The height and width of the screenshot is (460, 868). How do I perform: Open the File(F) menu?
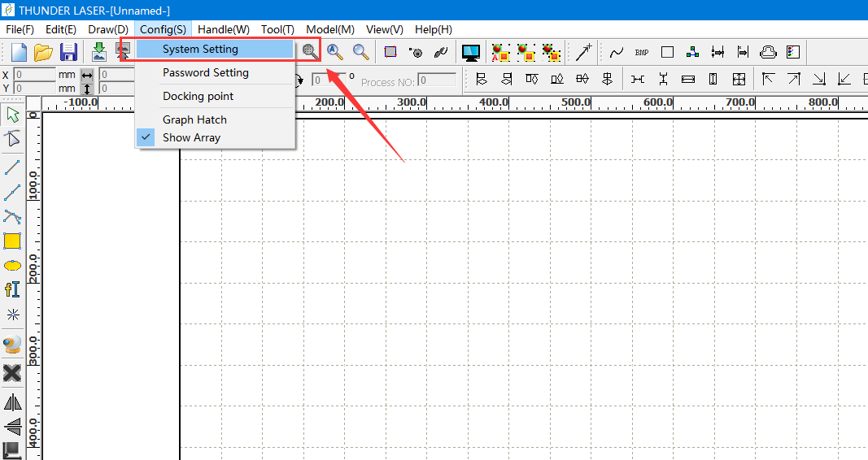pyautogui.click(x=20, y=29)
